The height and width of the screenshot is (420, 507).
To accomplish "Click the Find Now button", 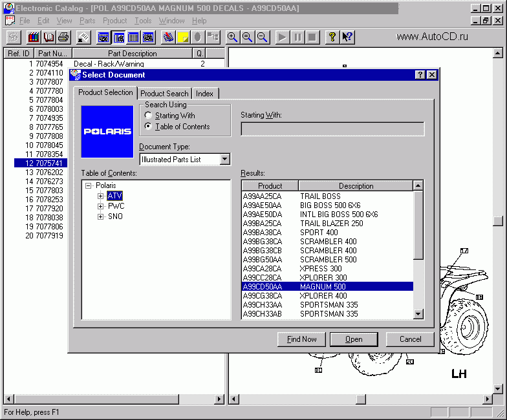I will tap(301, 339).
